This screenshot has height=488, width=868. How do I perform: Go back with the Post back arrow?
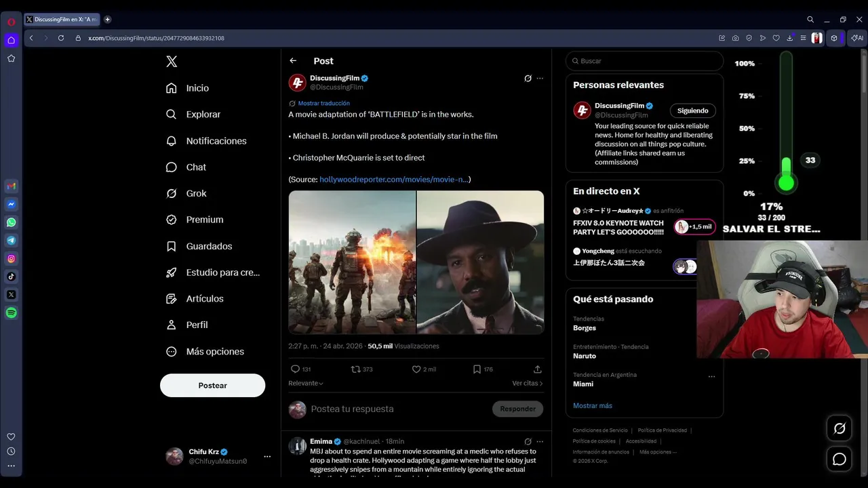(293, 61)
